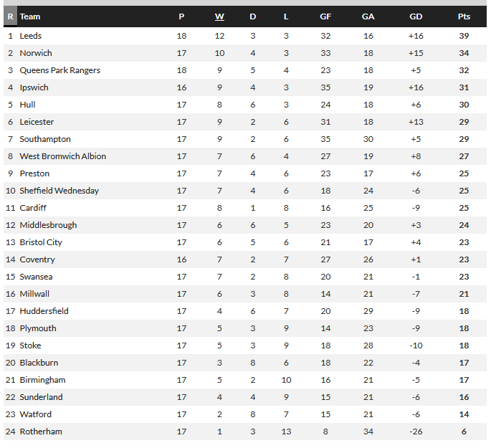Sort table by Pts column header
Viewport: 491px width, 448px height.
click(x=464, y=16)
